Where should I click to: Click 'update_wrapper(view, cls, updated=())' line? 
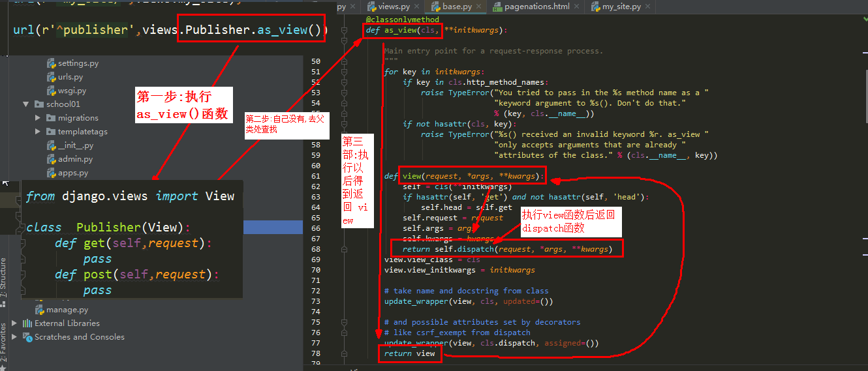pyautogui.click(x=469, y=301)
